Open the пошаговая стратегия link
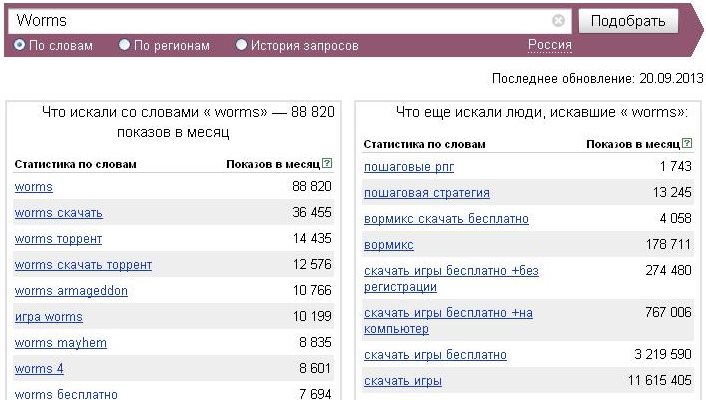 click(427, 193)
